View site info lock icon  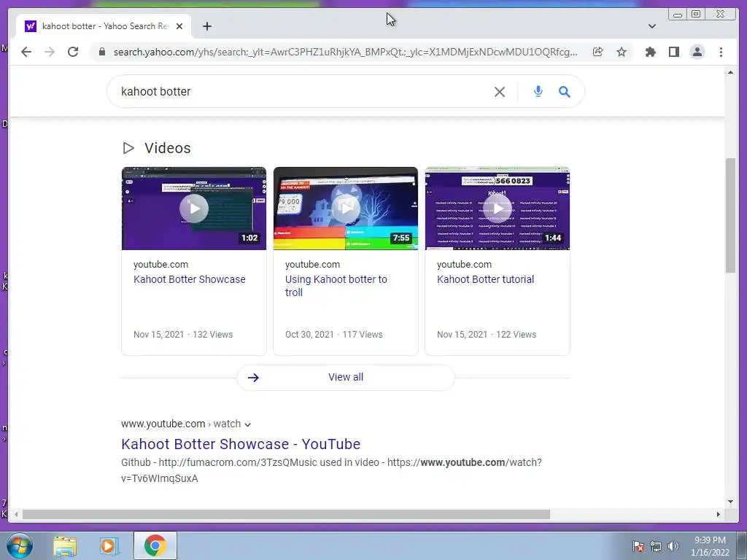tap(101, 52)
